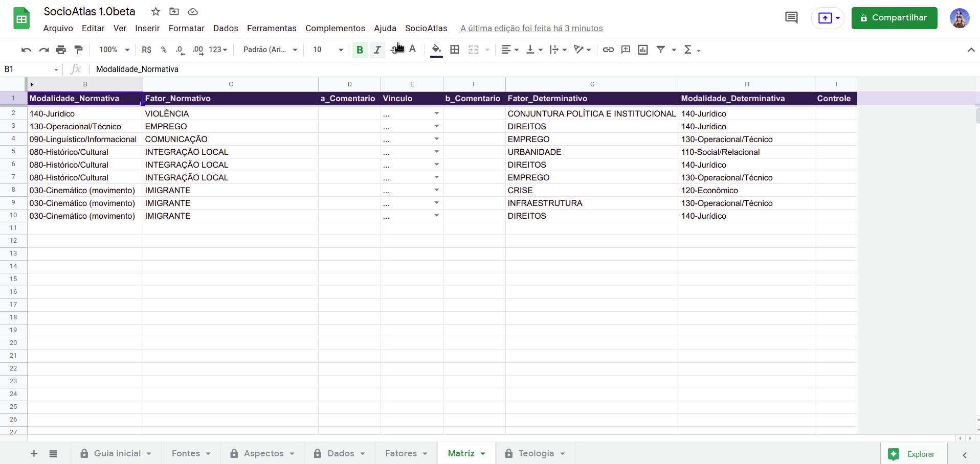Open the horizontal align dropdown
The width and height of the screenshot is (980, 464).
510,50
